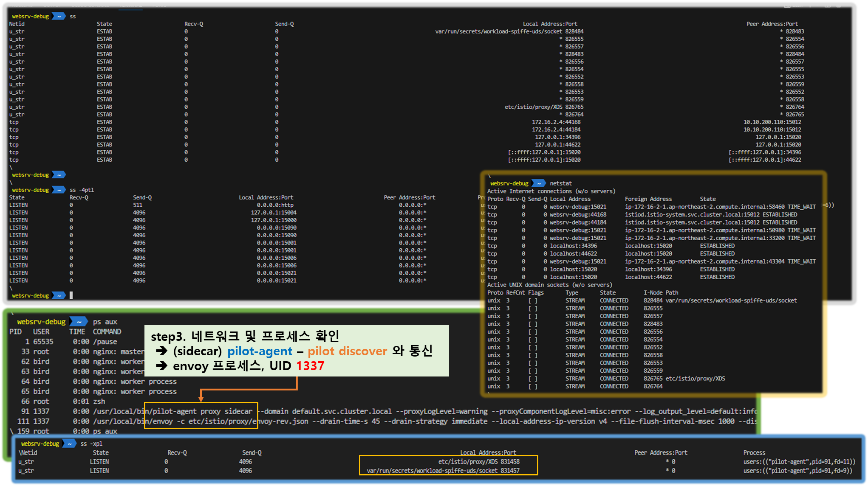
Task: Click the ~ prompt badge before ps aux
Action: [79, 322]
